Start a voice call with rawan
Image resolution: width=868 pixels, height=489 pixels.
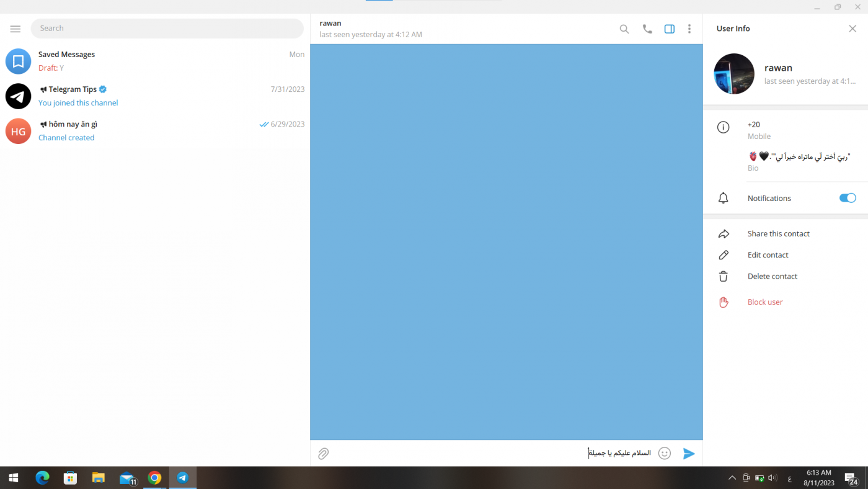[x=647, y=29]
